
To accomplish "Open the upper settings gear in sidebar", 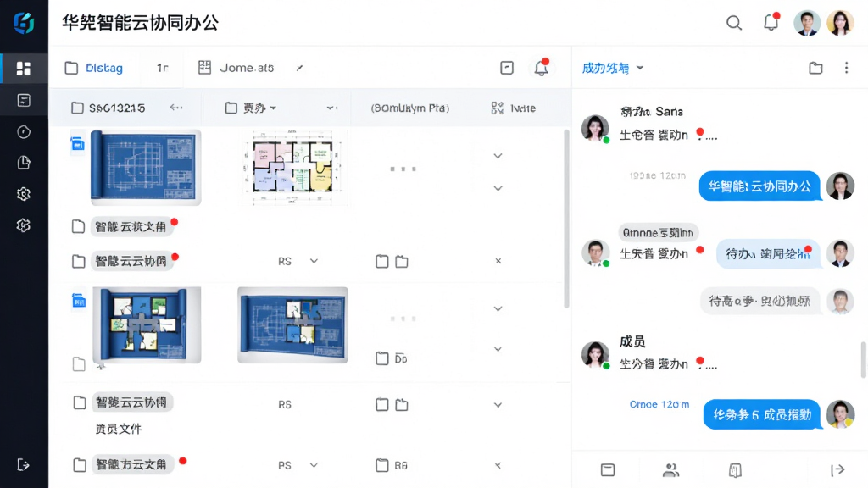I will (23, 194).
